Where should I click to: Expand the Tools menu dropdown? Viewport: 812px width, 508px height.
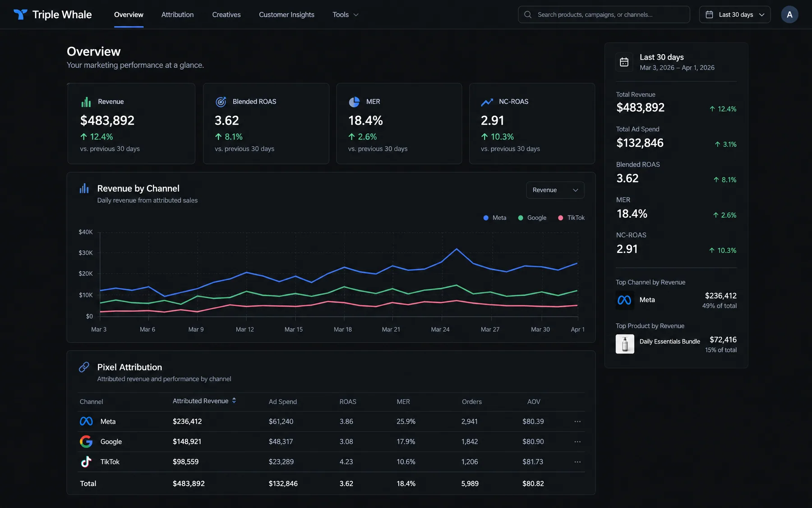[x=346, y=14]
